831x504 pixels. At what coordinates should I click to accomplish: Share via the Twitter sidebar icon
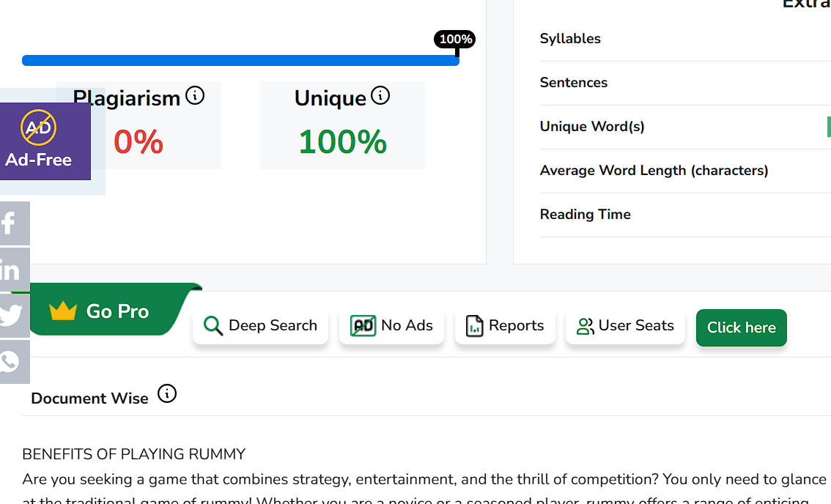coord(13,315)
